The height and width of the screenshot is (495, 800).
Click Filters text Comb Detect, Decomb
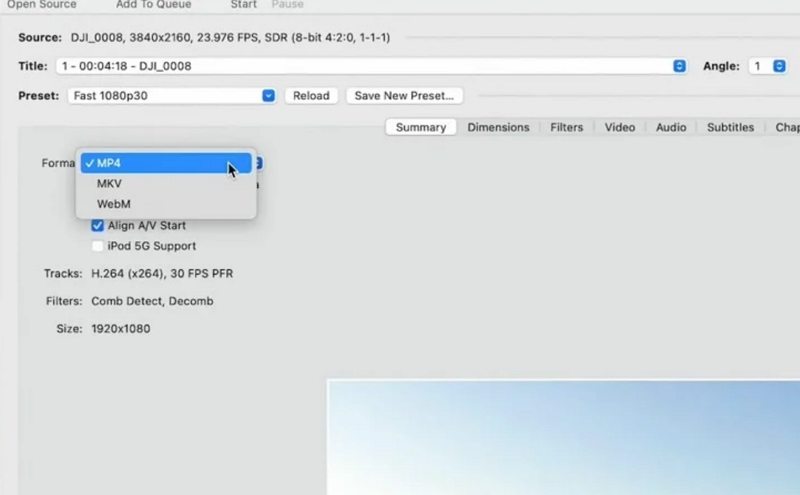(x=152, y=301)
